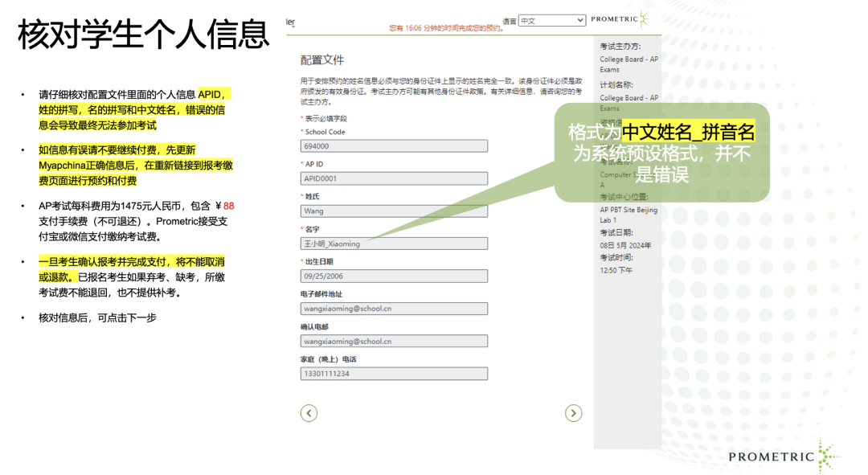Click the exam time 12:50 下午

[616, 270]
